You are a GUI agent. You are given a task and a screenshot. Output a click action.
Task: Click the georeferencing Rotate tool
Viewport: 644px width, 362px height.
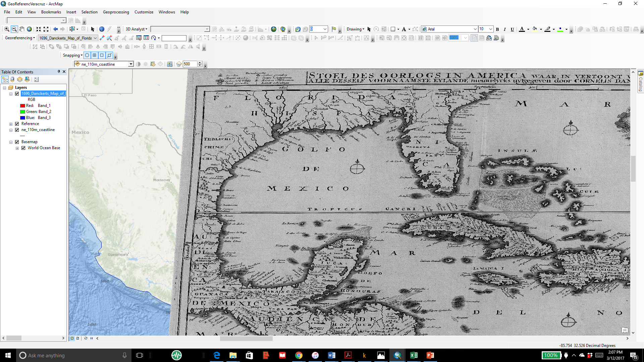click(x=154, y=38)
